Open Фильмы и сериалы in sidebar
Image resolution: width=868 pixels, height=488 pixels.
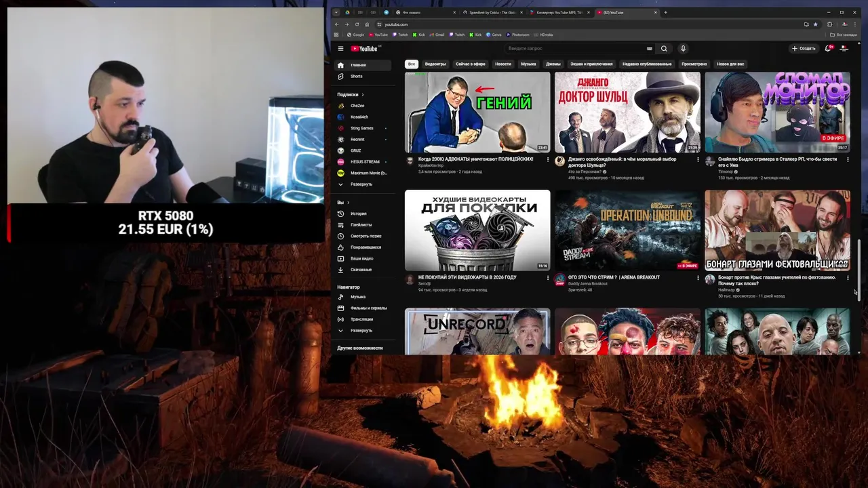[363, 308]
